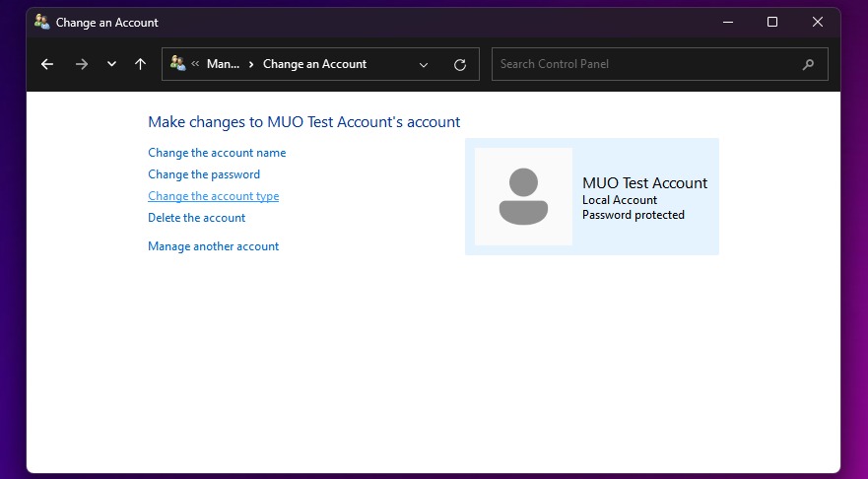Go up one level with up arrow

tap(141, 64)
